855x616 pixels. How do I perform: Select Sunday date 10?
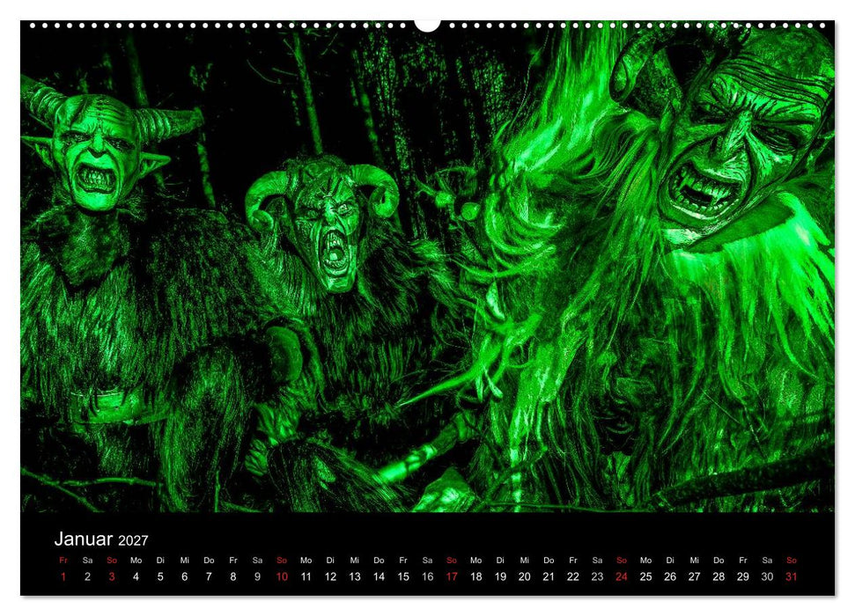tap(282, 576)
